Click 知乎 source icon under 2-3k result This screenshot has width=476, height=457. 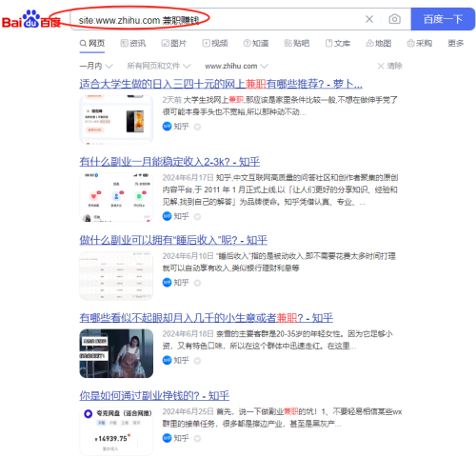(x=167, y=216)
